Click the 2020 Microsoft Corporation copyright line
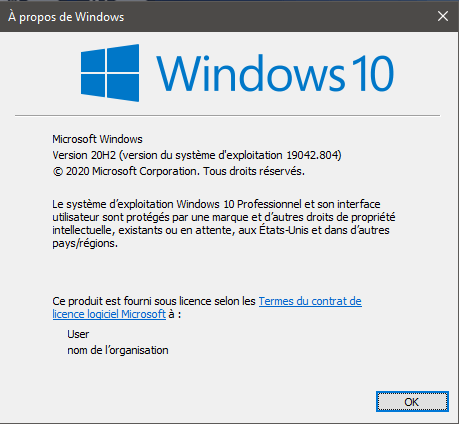The height and width of the screenshot is (424, 459). pos(178,171)
